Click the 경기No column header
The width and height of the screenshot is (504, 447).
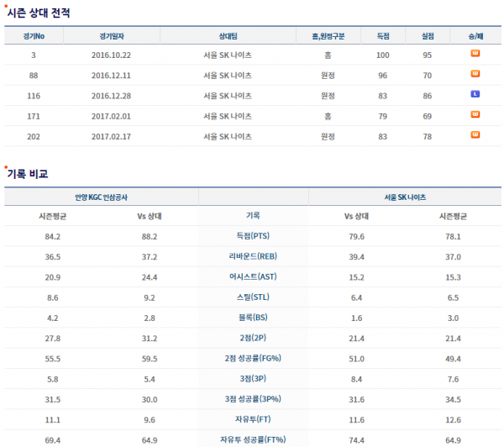coord(34,36)
